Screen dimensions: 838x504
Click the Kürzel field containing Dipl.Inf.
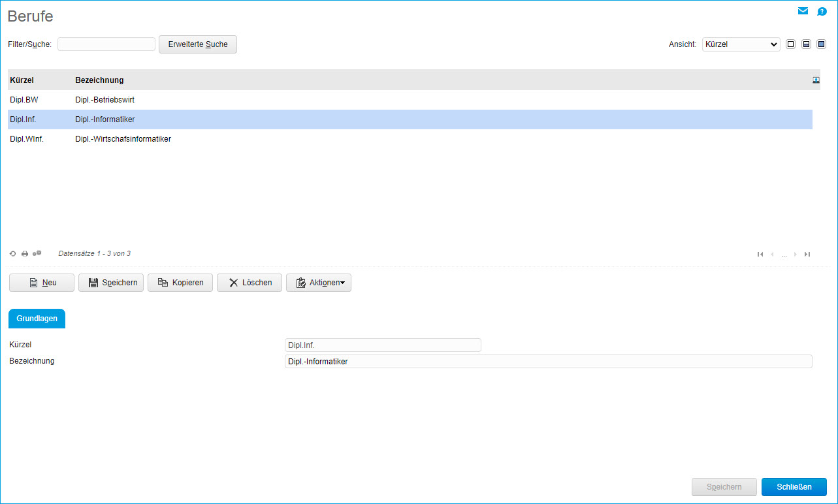[x=383, y=345]
